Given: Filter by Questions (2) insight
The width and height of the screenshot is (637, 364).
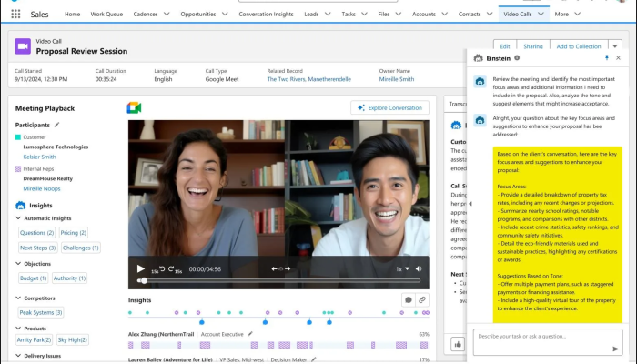Looking at the screenshot, I should pos(37,233).
